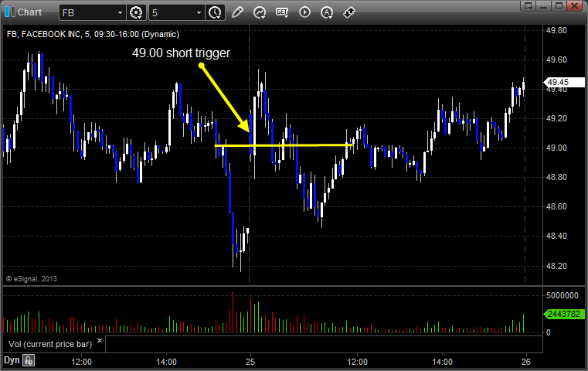Click the 25 date label on time axis
The height and width of the screenshot is (371, 588).
(250, 362)
